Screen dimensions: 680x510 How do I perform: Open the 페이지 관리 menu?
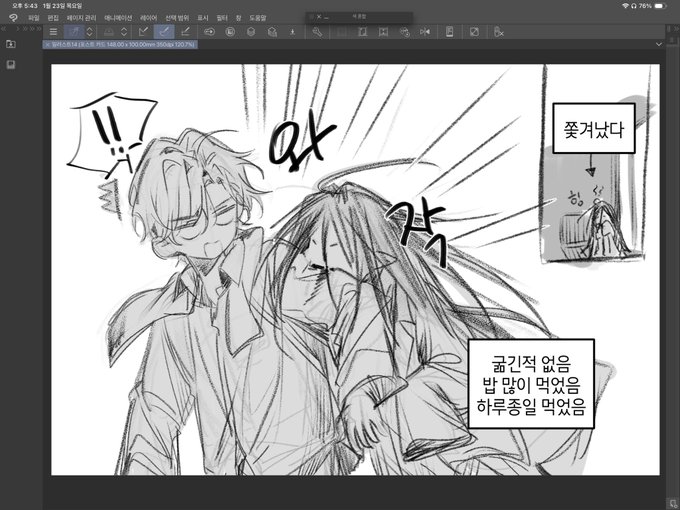tap(82, 18)
